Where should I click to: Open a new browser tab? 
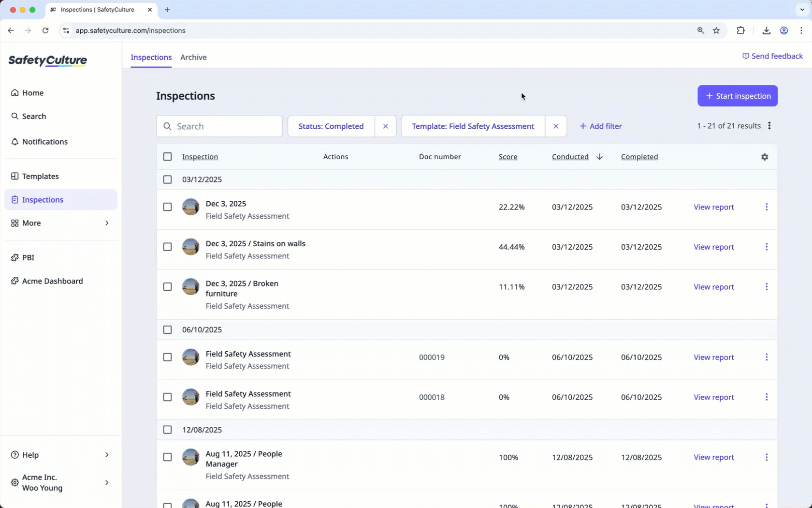pyautogui.click(x=167, y=10)
